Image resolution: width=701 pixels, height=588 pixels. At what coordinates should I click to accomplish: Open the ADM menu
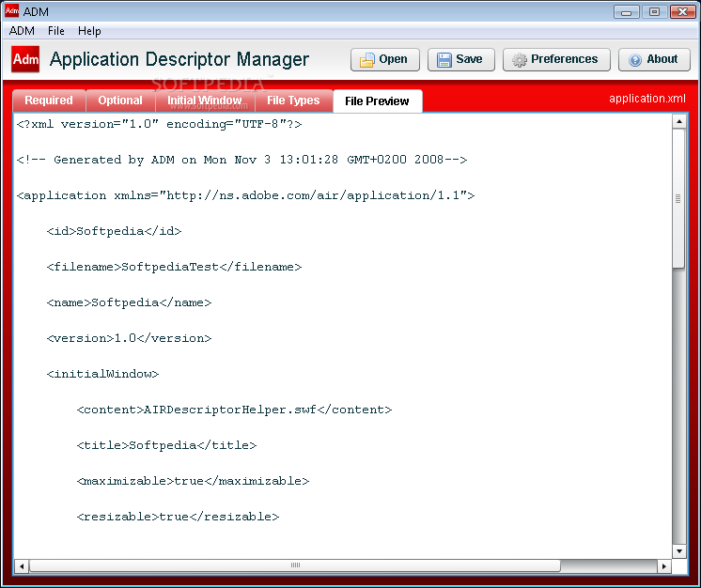tap(22, 31)
